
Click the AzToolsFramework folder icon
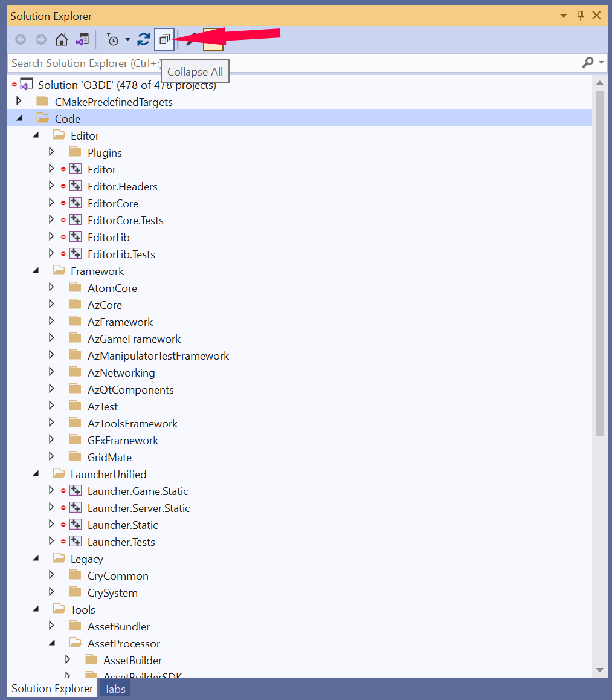click(x=76, y=423)
